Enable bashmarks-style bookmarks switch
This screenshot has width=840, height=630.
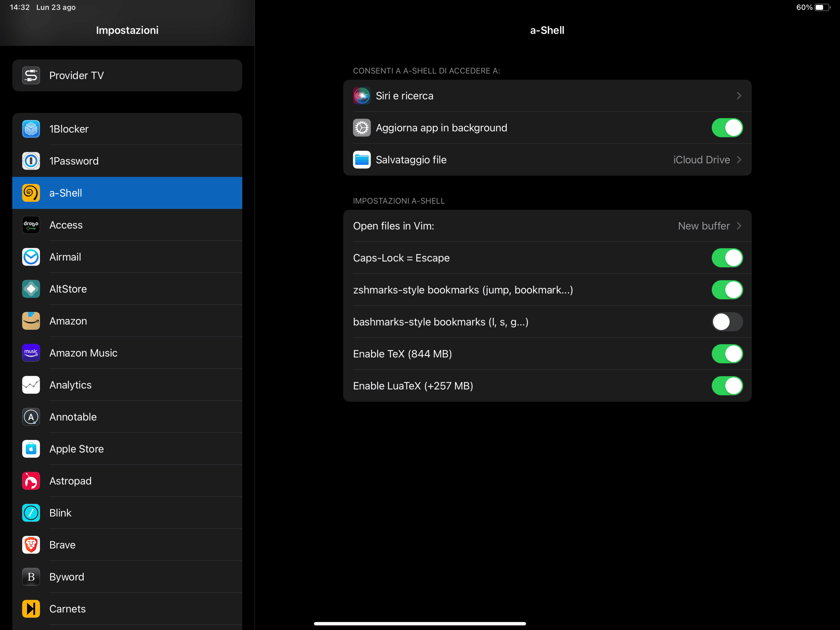pos(727,322)
